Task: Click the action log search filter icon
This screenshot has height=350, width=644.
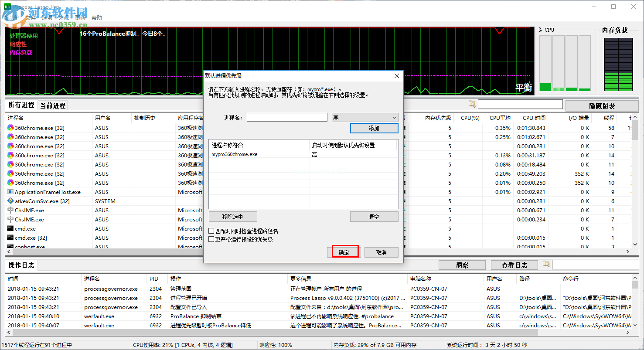Action: (546, 264)
